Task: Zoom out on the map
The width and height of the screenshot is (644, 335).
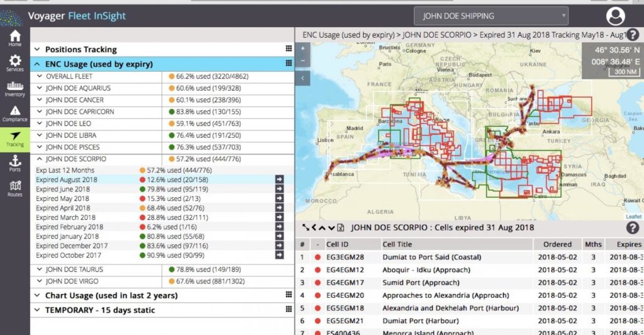Action: 303,60
